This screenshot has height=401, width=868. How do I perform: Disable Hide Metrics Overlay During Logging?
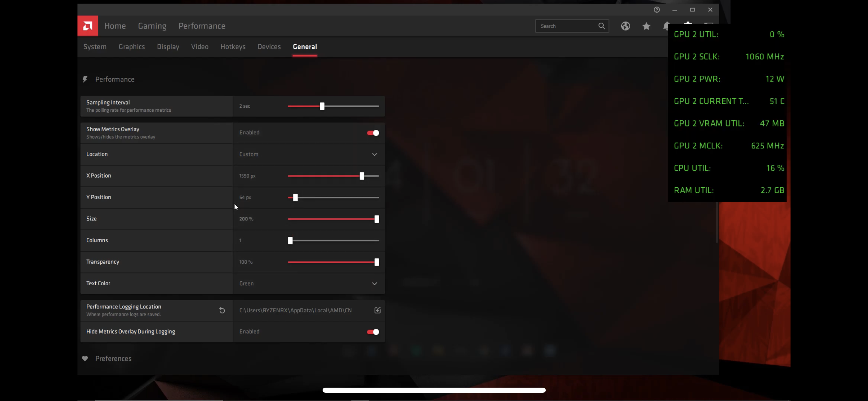373,332
